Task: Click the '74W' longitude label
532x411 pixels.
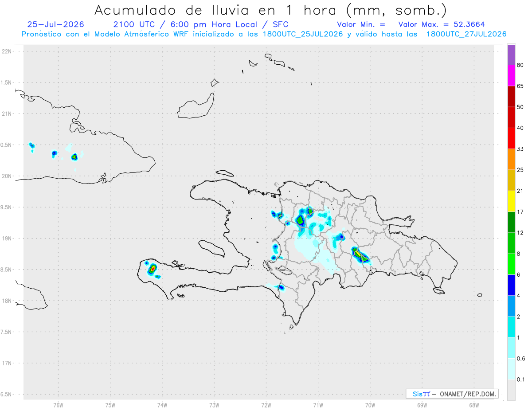Action: point(162,404)
